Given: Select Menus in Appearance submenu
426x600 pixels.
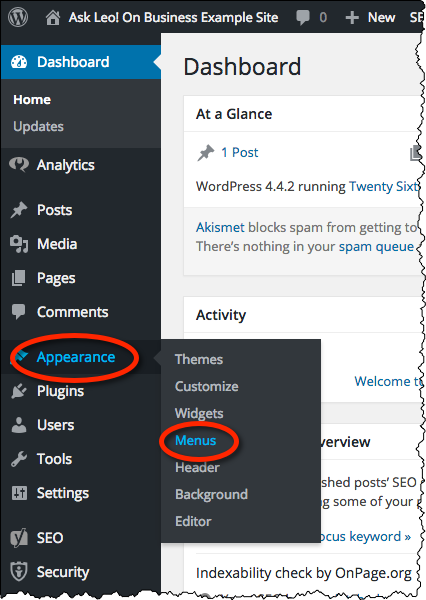Looking at the screenshot, I should 196,440.
